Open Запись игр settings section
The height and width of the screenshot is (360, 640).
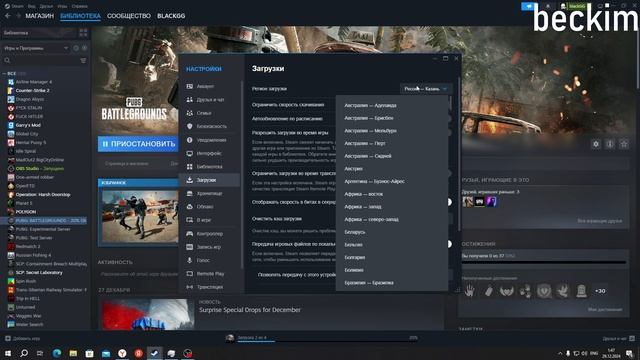tap(209, 247)
